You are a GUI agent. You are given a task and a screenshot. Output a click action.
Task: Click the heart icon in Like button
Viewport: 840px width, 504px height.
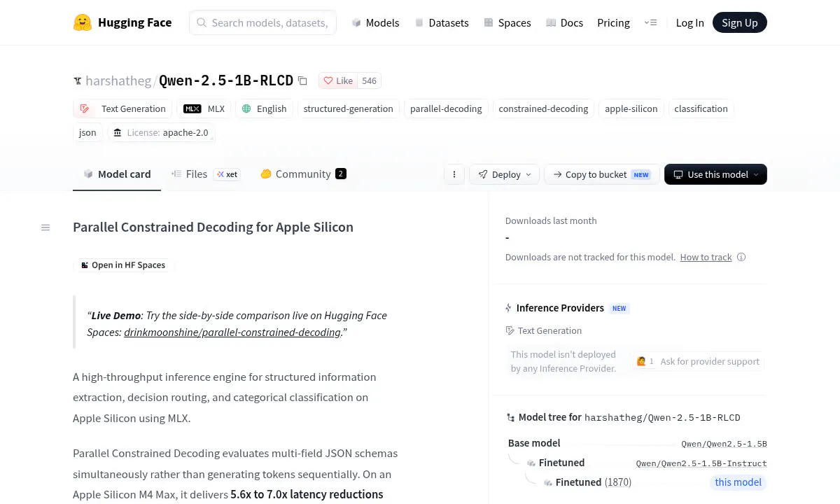click(328, 80)
